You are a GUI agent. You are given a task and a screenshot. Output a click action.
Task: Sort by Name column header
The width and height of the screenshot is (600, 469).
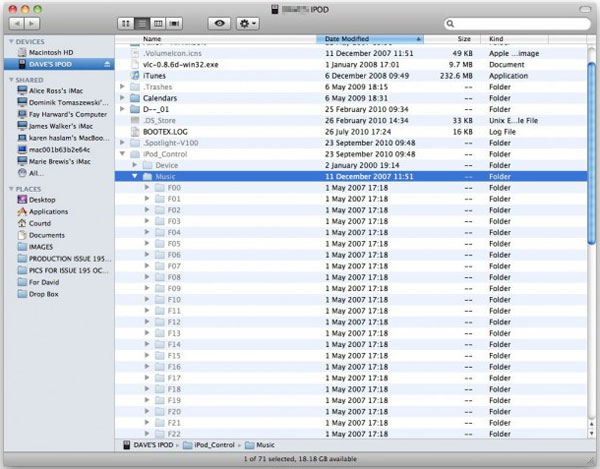pyautogui.click(x=215, y=39)
